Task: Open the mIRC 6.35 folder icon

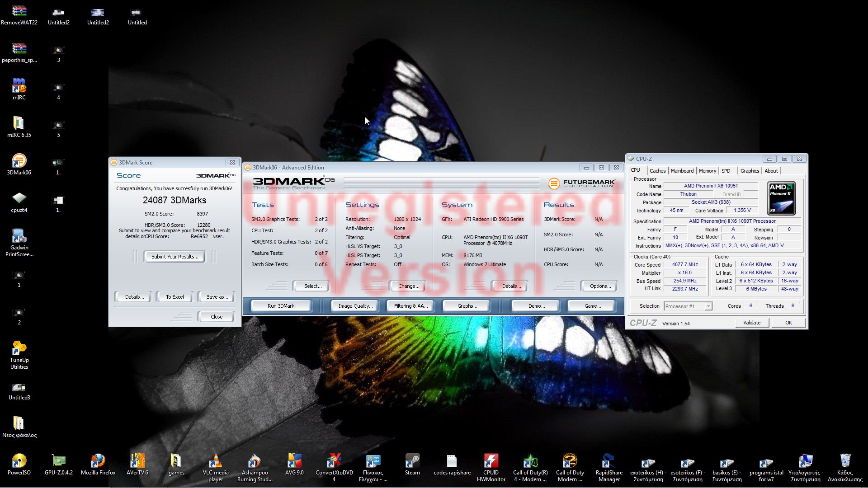Action: pyautogui.click(x=19, y=127)
